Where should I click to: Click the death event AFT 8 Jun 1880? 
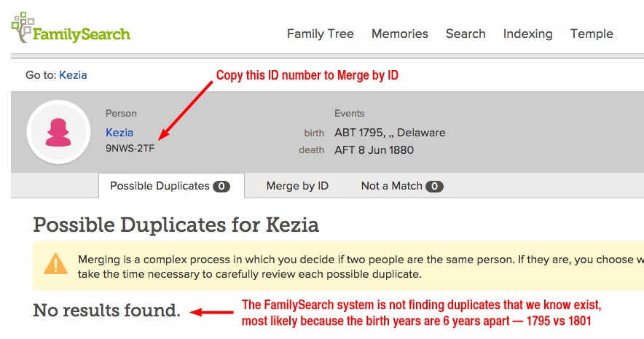(x=374, y=150)
